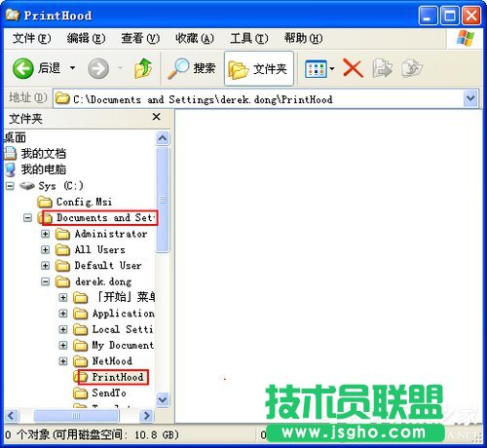487x448 pixels.
Task: Click the Up one level folder icon
Action: [143, 68]
